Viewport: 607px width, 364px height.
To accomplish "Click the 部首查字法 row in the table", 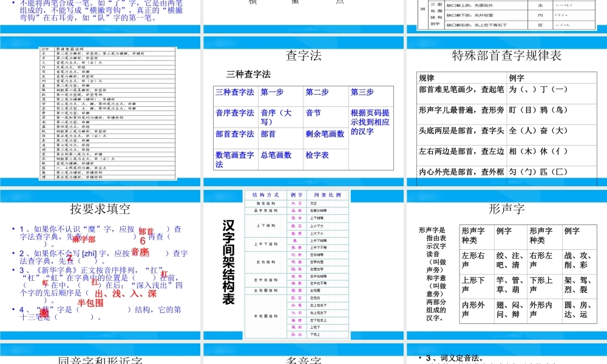I will pos(233,133).
